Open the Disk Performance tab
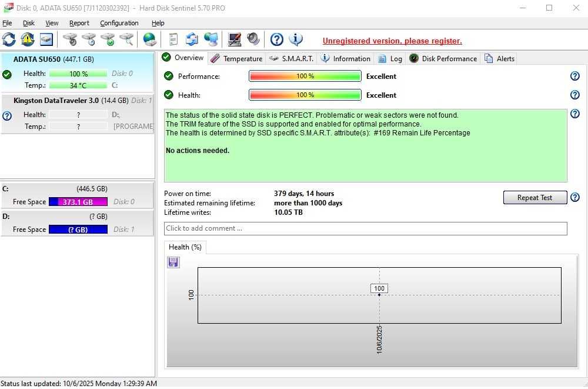 [x=443, y=59]
